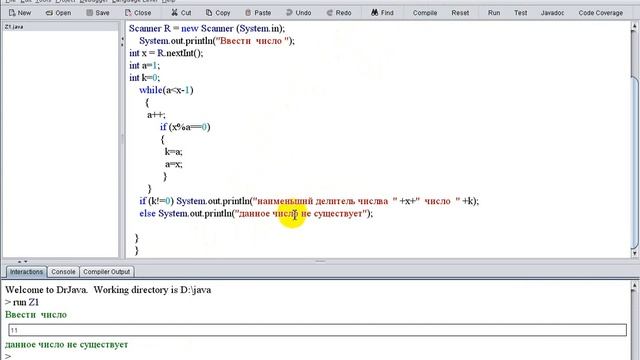Click the 'данное число не существует' output line
The width and height of the screenshot is (640, 360).
(67, 345)
